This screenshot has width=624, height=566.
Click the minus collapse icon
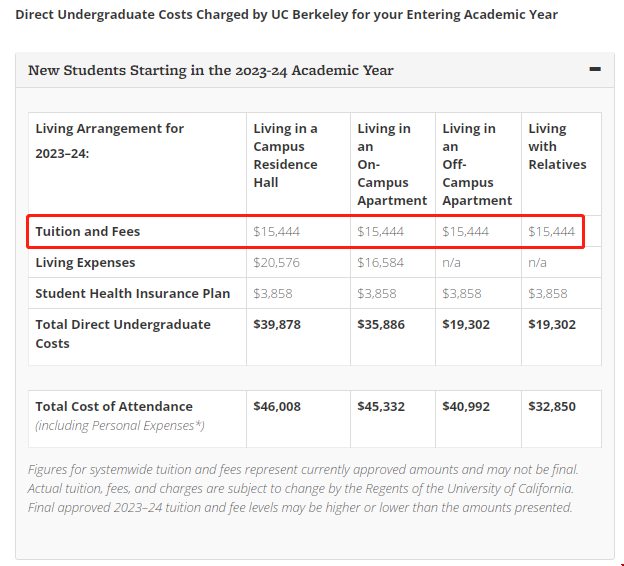(x=595, y=70)
